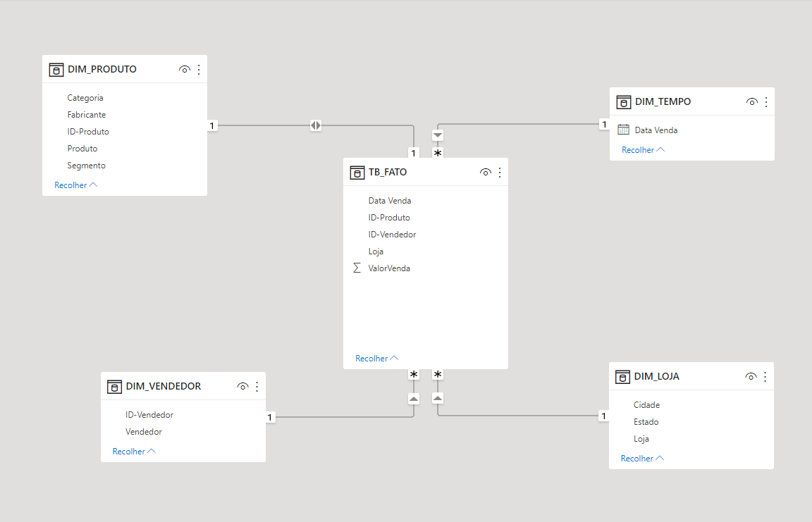The height and width of the screenshot is (522, 812).
Task: Click the bidirectional filter icon on DIM_PRODUTO relationship
Action: click(315, 125)
